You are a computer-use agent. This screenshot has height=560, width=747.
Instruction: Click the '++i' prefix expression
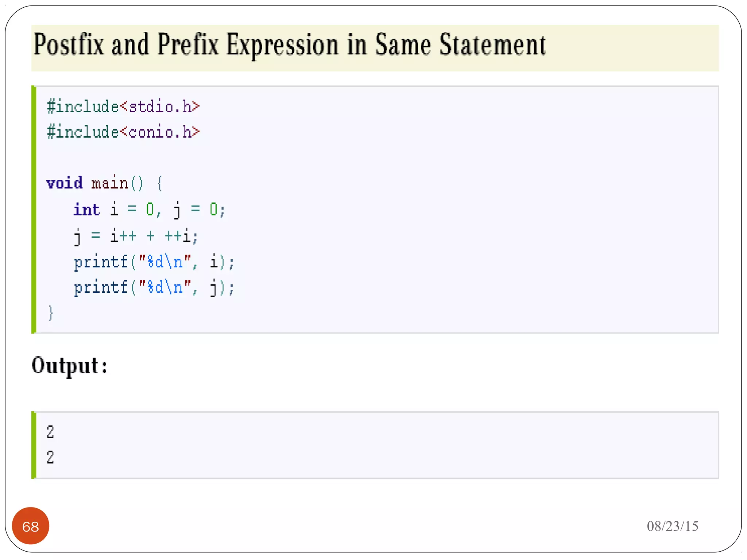click(178, 236)
